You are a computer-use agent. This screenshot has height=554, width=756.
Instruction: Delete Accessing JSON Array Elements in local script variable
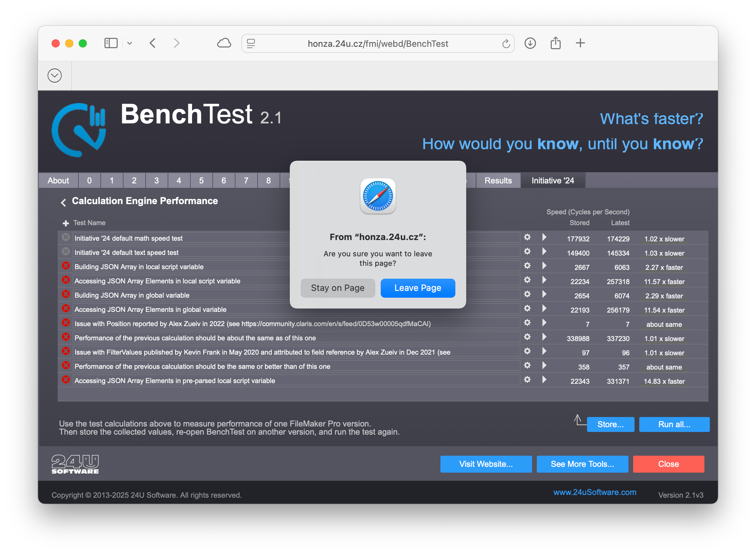pos(66,280)
